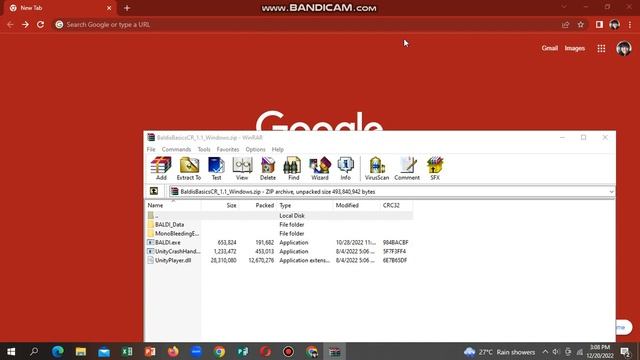640x360 pixels.
Task: Open taskbar Search
Action: [34, 351]
